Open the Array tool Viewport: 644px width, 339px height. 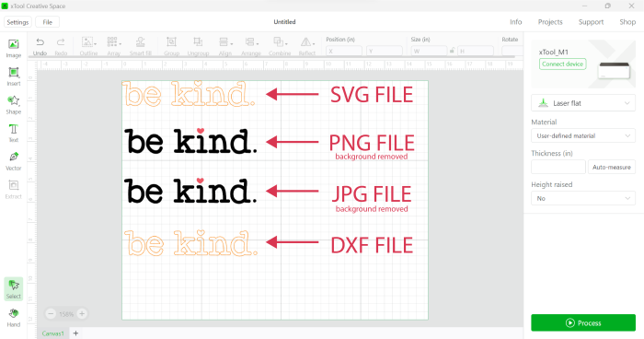(114, 46)
